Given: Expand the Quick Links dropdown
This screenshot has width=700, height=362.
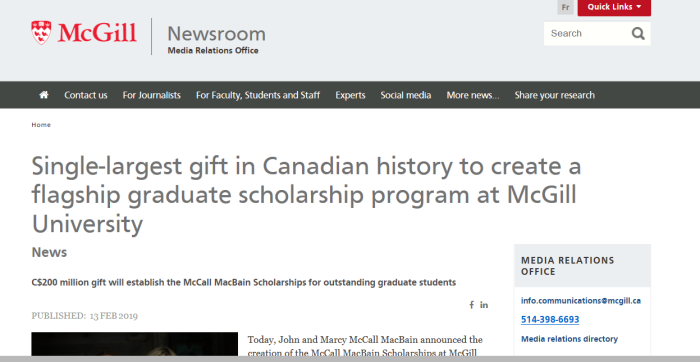Looking at the screenshot, I should 614,7.
